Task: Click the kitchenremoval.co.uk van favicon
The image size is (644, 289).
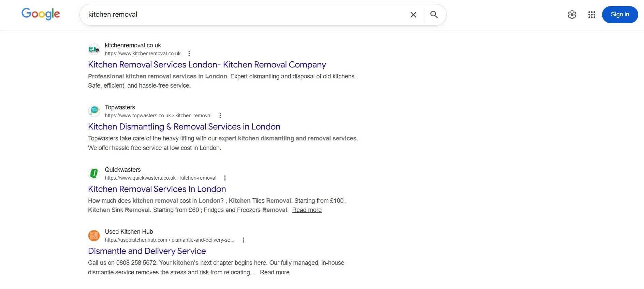Action: [94, 49]
